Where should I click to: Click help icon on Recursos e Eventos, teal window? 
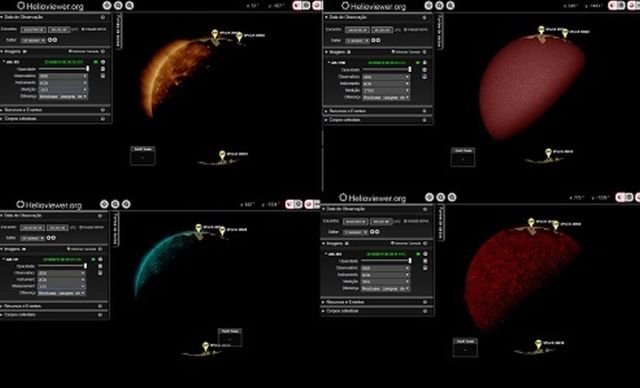[x=100, y=306]
